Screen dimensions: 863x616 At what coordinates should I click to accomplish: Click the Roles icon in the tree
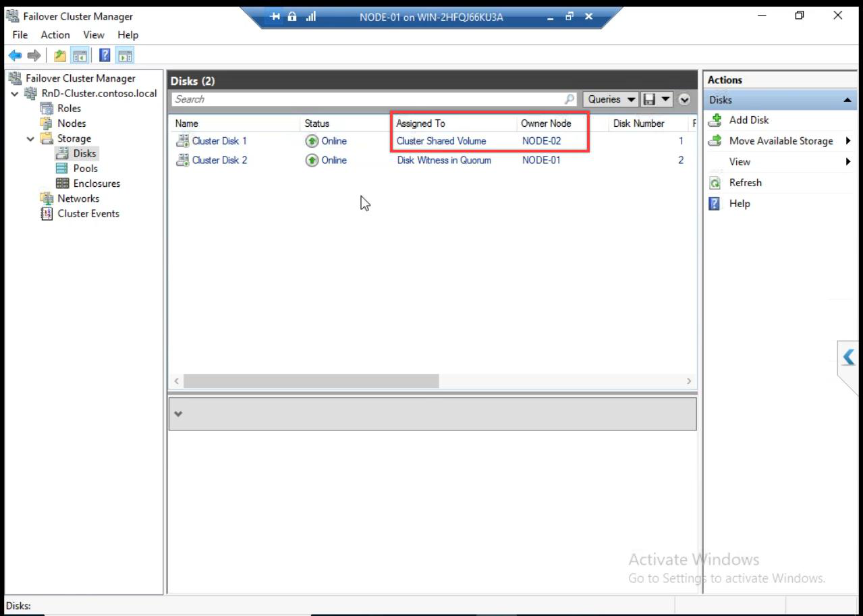47,108
